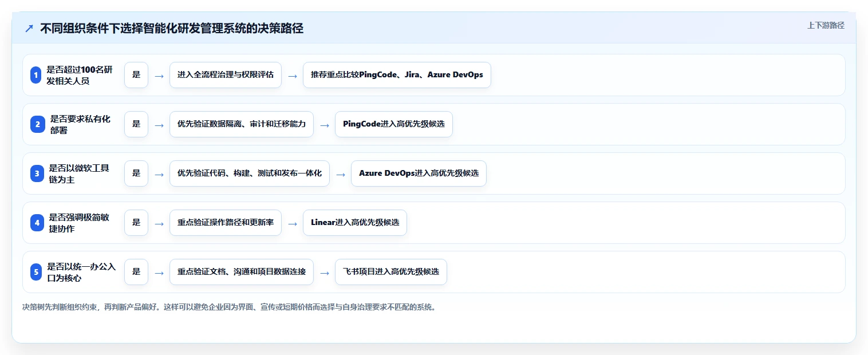Select Linear进入高优先级候选 result
Image resolution: width=868 pixels, height=355 pixels.
pos(355,223)
